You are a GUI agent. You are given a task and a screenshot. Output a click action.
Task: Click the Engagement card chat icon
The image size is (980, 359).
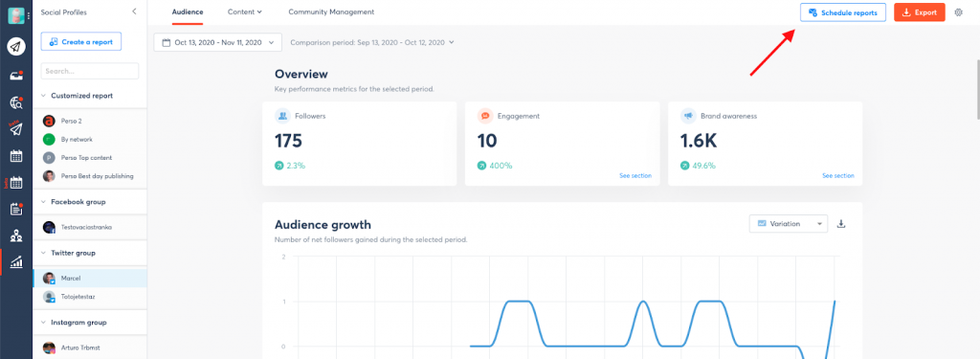coord(485,116)
